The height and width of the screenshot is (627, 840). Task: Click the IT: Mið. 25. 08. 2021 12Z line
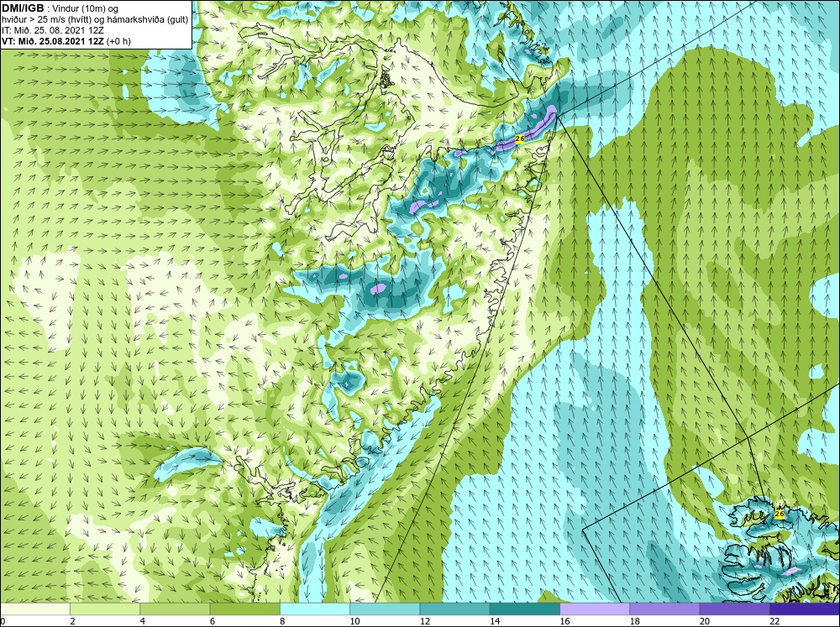pyautogui.click(x=52, y=30)
